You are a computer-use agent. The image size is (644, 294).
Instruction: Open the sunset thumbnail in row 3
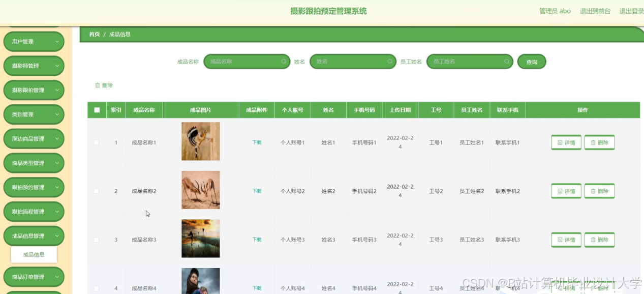(x=201, y=239)
